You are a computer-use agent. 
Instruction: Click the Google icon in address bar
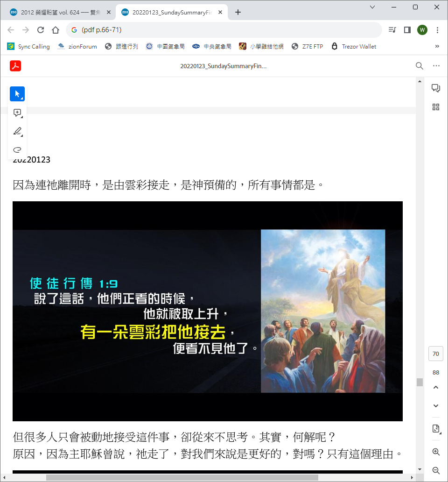(74, 30)
